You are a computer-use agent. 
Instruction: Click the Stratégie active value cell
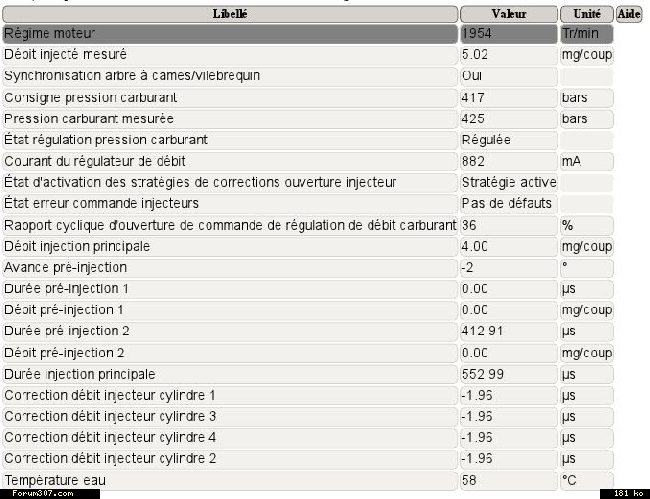click(x=508, y=182)
